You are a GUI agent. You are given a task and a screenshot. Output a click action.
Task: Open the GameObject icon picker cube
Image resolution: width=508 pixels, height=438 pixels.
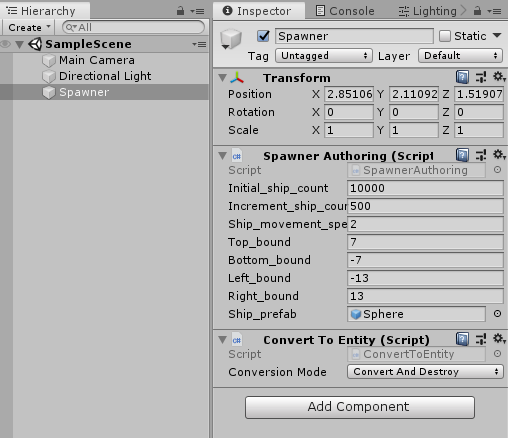coord(231,39)
